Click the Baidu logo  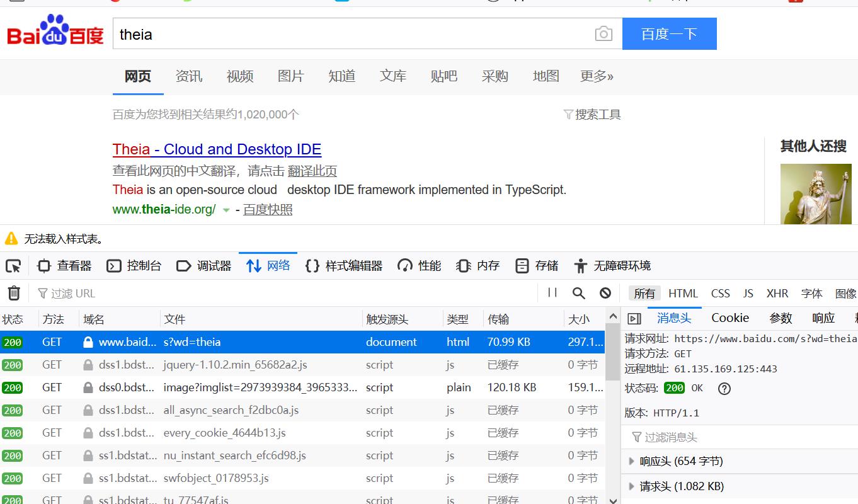(x=55, y=31)
